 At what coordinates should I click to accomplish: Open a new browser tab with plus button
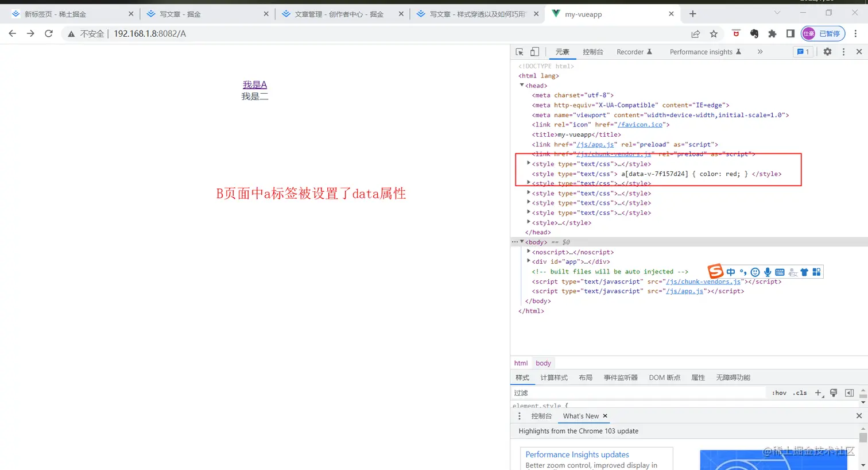[693, 14]
